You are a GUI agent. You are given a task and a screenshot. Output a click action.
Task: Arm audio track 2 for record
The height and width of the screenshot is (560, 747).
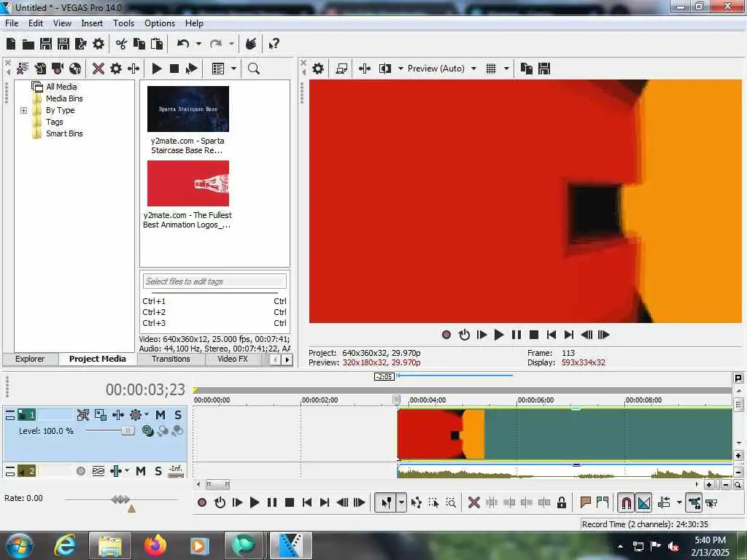(x=81, y=472)
